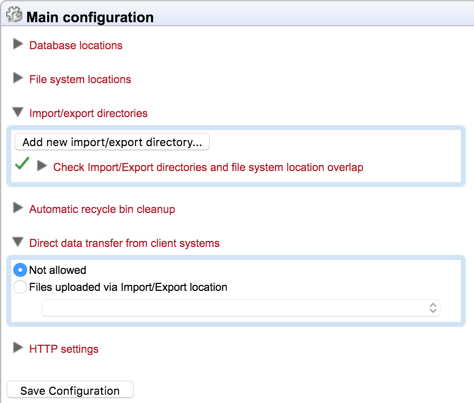
Task: Open the File system locations link
Action: point(80,79)
